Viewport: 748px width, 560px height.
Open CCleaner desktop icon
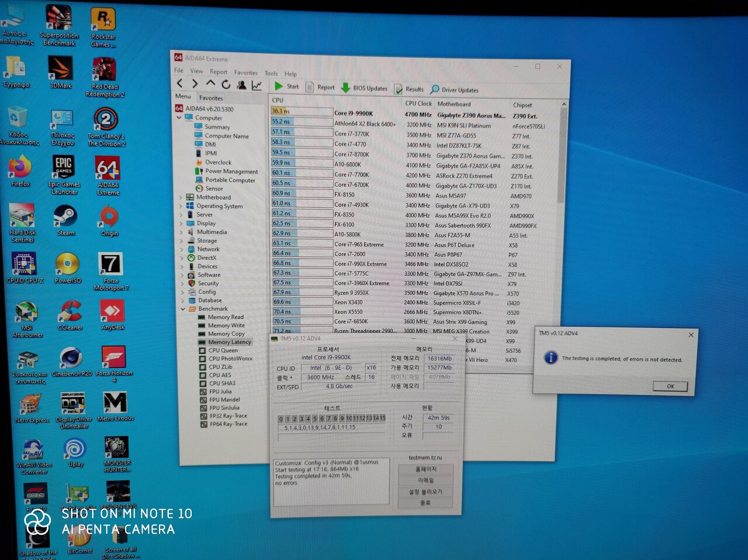tap(70, 315)
